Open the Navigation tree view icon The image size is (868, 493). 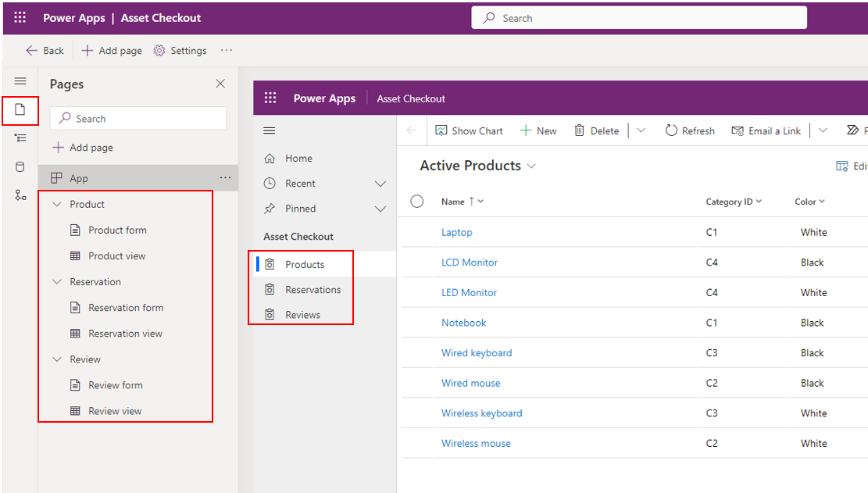[x=20, y=138]
